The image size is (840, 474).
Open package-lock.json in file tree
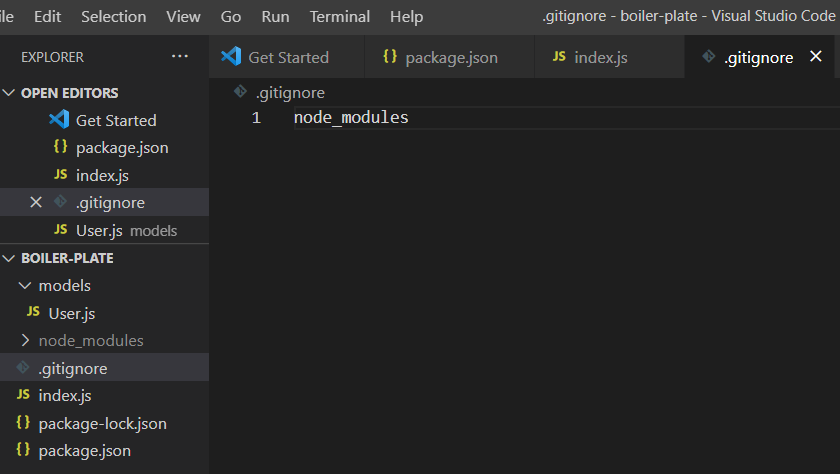tap(104, 423)
